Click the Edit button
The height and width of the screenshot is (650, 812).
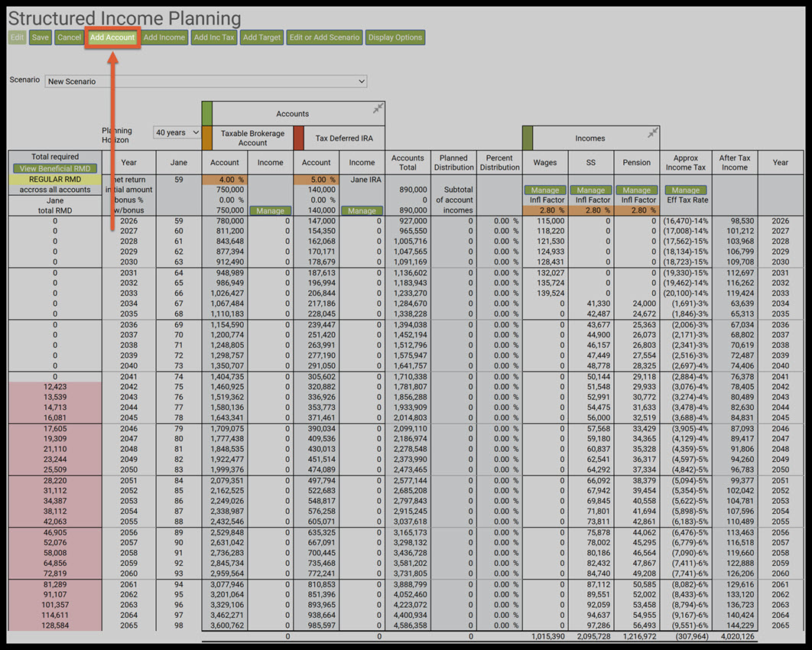tap(17, 37)
